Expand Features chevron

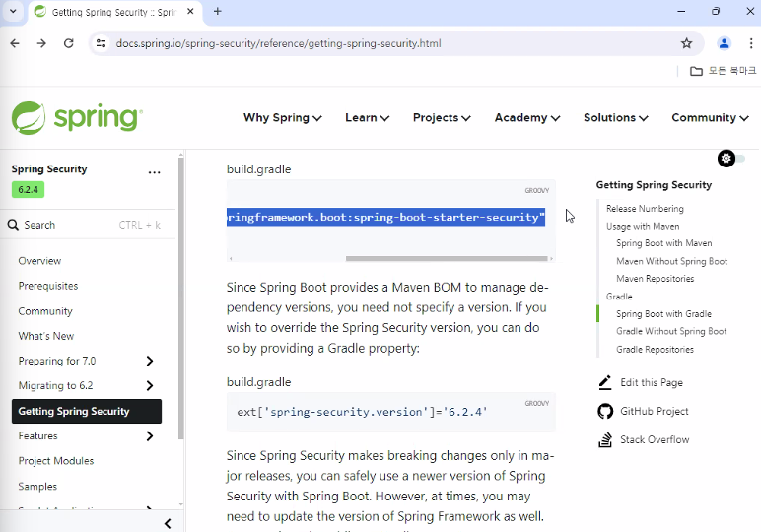pos(150,436)
